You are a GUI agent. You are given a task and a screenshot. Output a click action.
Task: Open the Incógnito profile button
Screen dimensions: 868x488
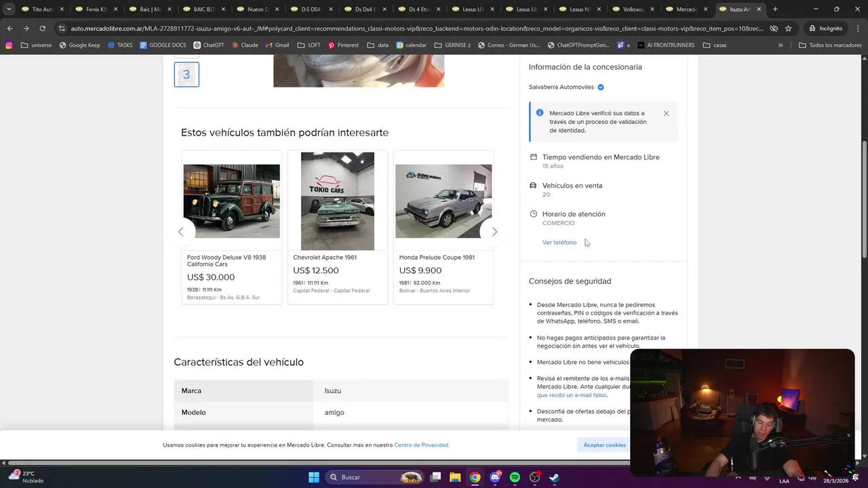click(825, 28)
